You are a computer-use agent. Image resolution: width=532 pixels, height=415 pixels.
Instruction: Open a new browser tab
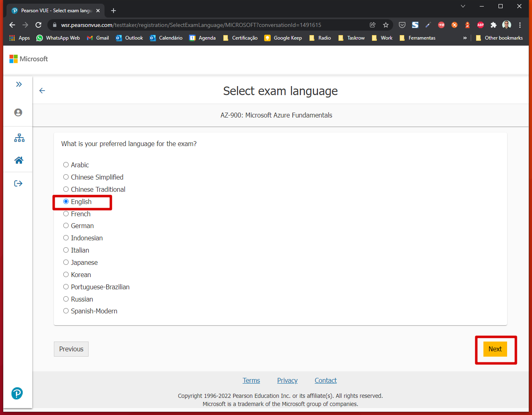[114, 11]
